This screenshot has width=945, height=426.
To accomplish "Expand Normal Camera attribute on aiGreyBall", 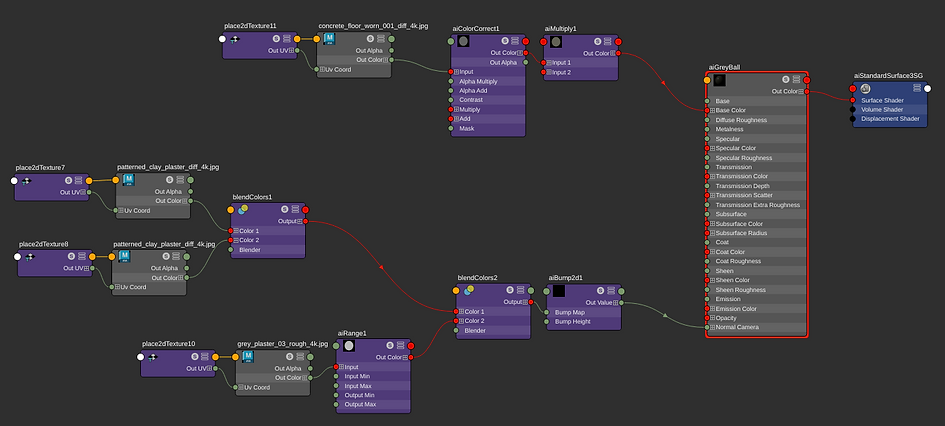I will (712, 327).
